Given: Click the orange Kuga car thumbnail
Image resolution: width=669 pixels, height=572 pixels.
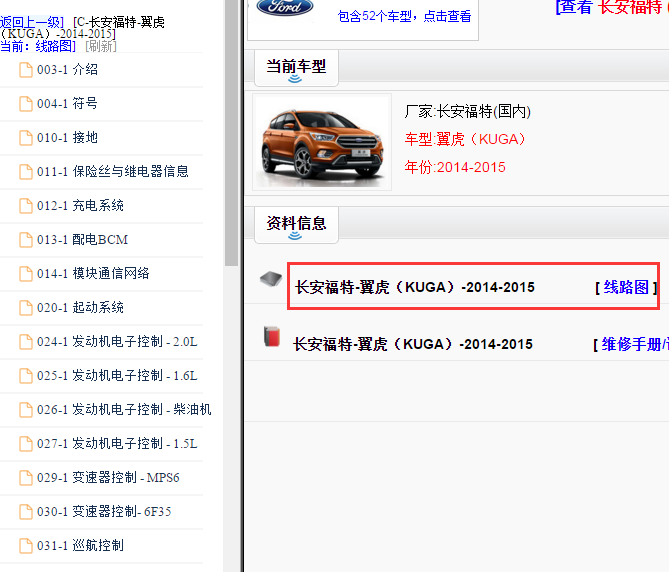Looking at the screenshot, I should coord(322,142).
